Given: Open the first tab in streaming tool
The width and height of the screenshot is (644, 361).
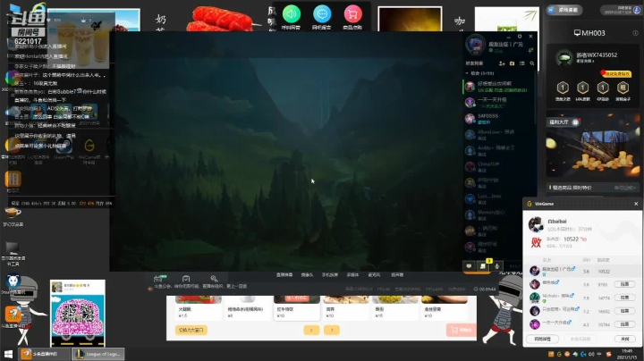Looking at the screenshot, I should coord(284,275).
